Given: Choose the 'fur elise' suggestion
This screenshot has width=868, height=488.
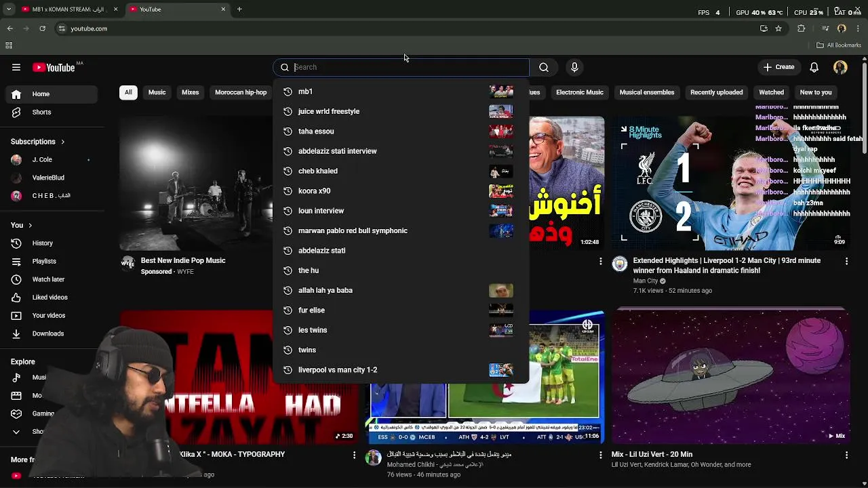Looking at the screenshot, I should pos(401,310).
